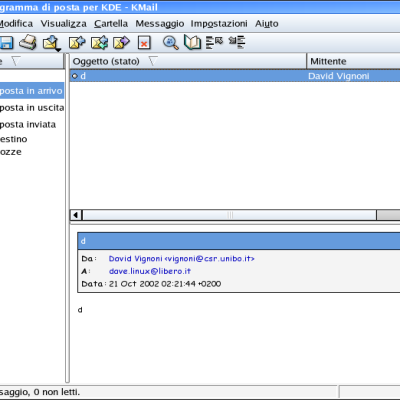Click the Reply toolbar icon
This screenshot has width=400, height=400.
tap(77, 43)
